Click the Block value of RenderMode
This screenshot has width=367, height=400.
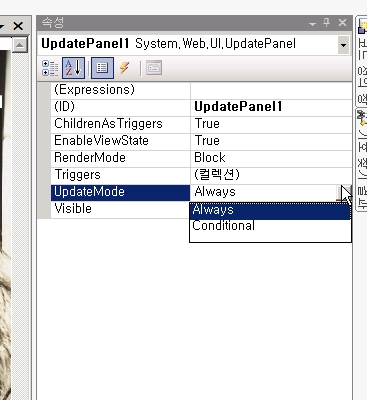point(210,158)
